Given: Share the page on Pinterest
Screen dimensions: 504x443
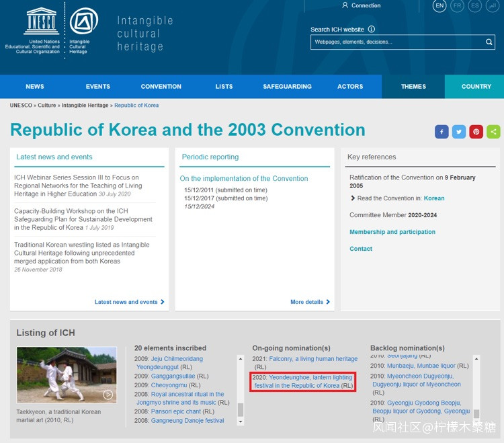Looking at the screenshot, I should [476, 132].
